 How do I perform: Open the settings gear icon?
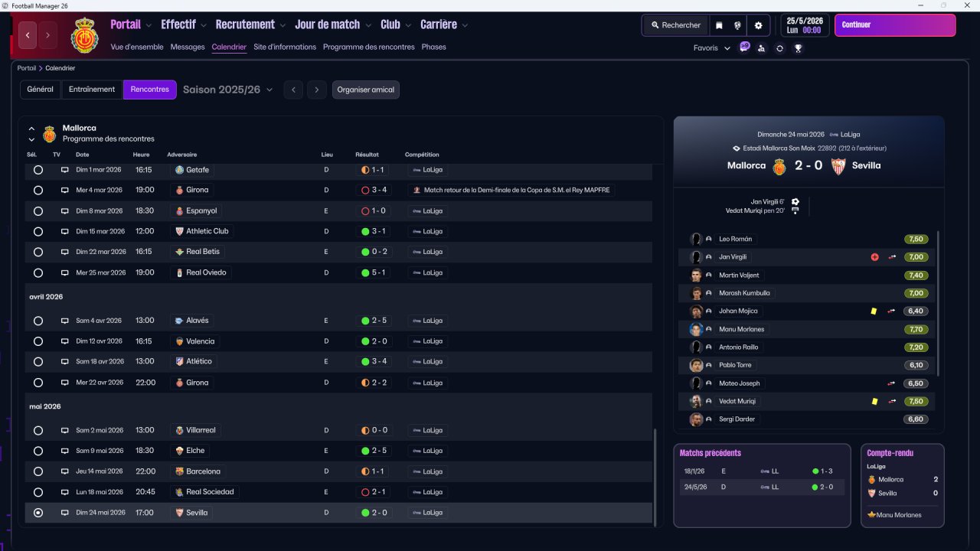click(x=759, y=25)
